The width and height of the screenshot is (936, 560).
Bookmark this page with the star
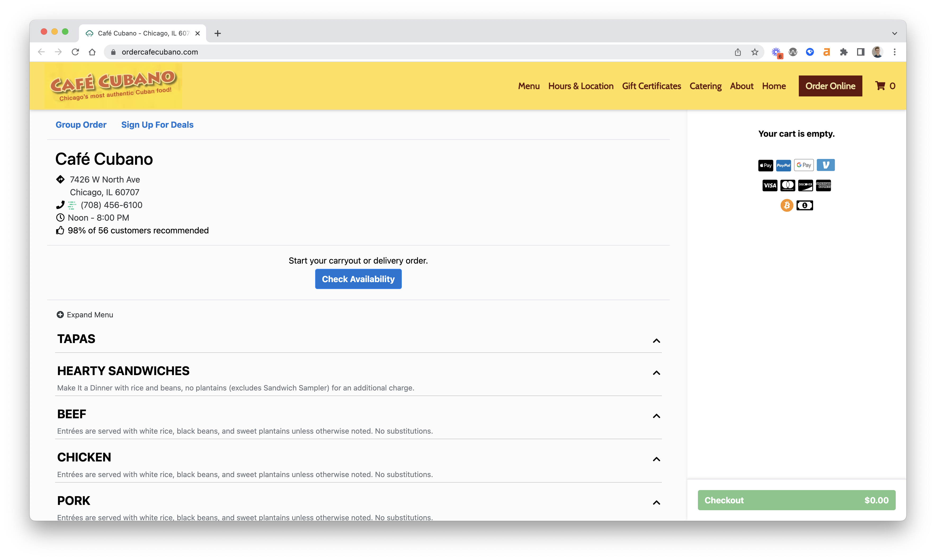point(755,52)
